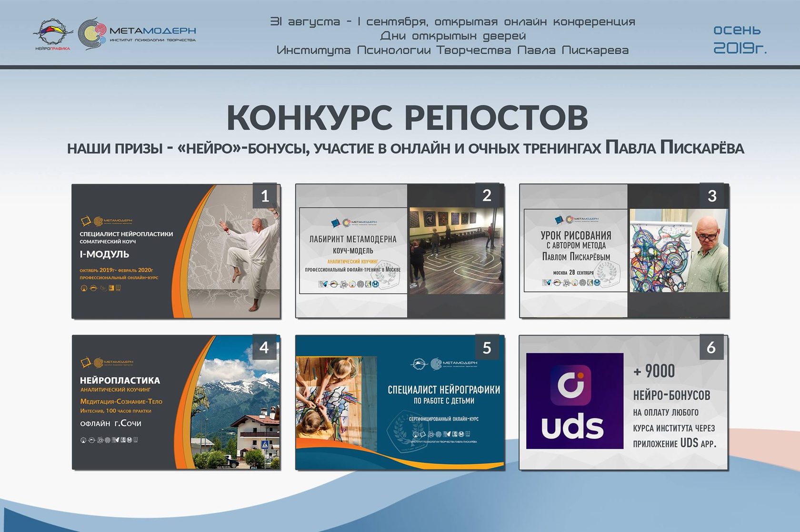
Task: Click the text 'Медитация-Сознание-Тело'
Action: (x=121, y=402)
